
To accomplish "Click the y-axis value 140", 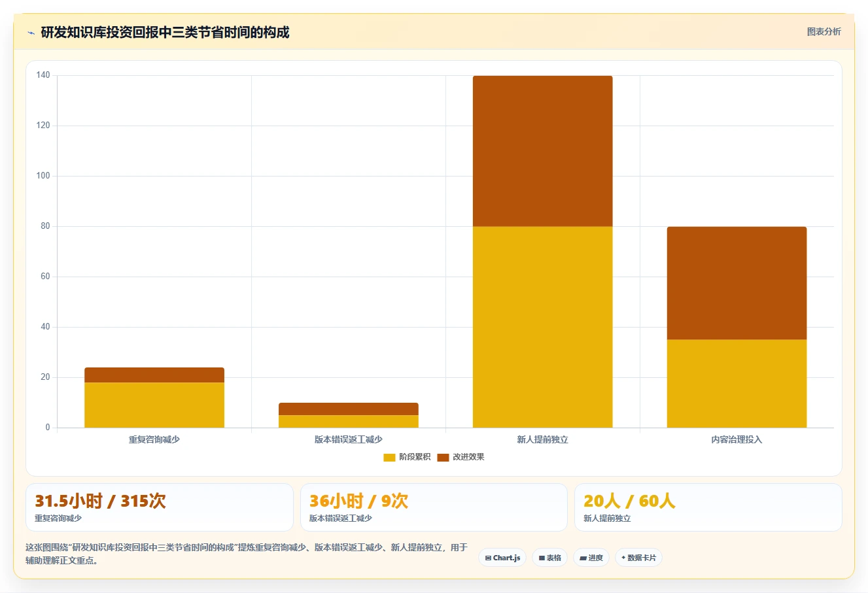I will tap(43, 75).
